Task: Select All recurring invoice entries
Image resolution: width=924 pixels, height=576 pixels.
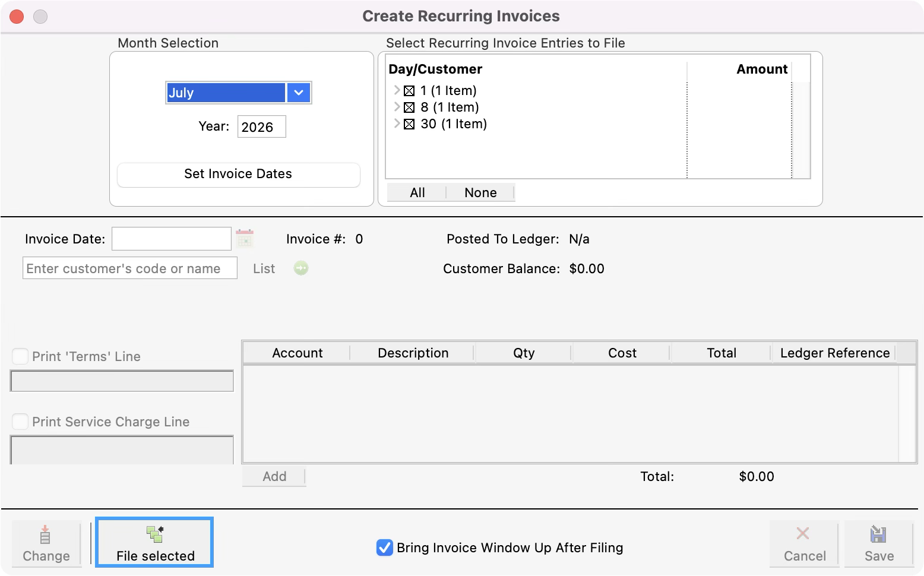Action: (x=417, y=192)
